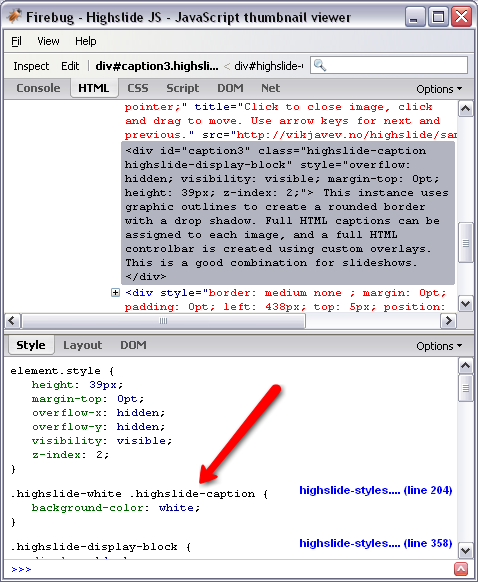Click horizontal scrollbar left arrow
Viewport: 478px width, 582px height.
tap(12, 321)
